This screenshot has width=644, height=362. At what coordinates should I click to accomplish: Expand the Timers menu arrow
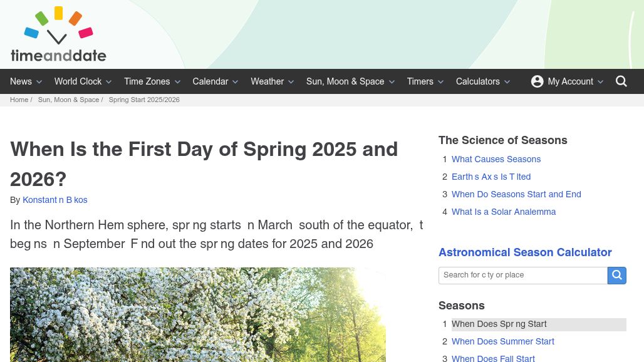[x=441, y=82]
